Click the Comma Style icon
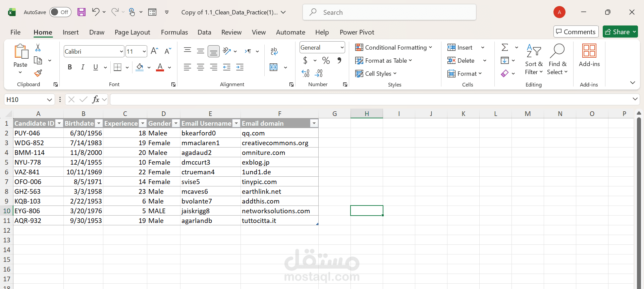 tap(339, 60)
